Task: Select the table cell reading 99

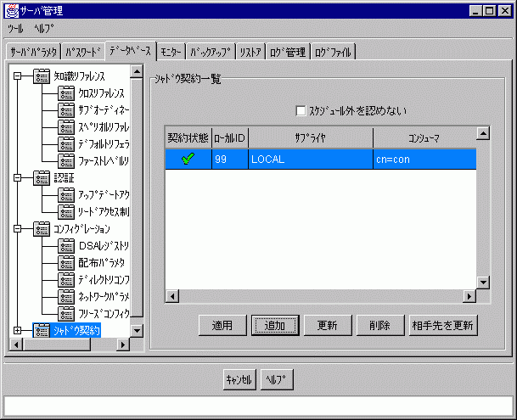Action: [230, 160]
